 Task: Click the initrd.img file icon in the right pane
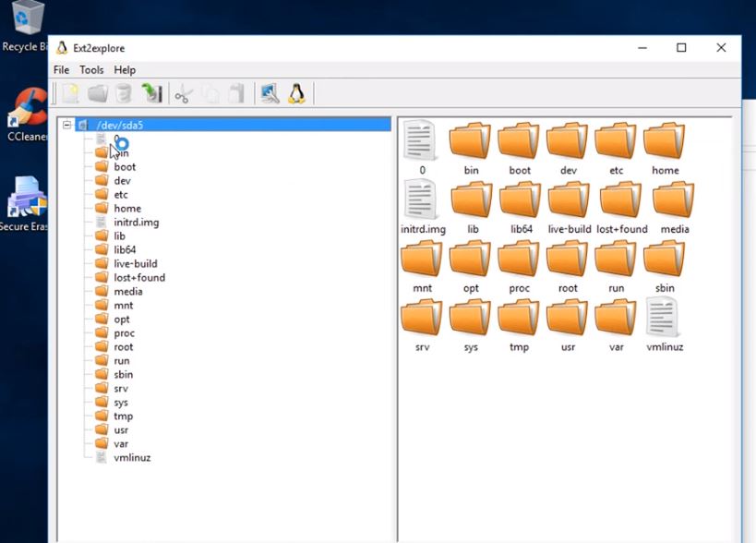421,199
